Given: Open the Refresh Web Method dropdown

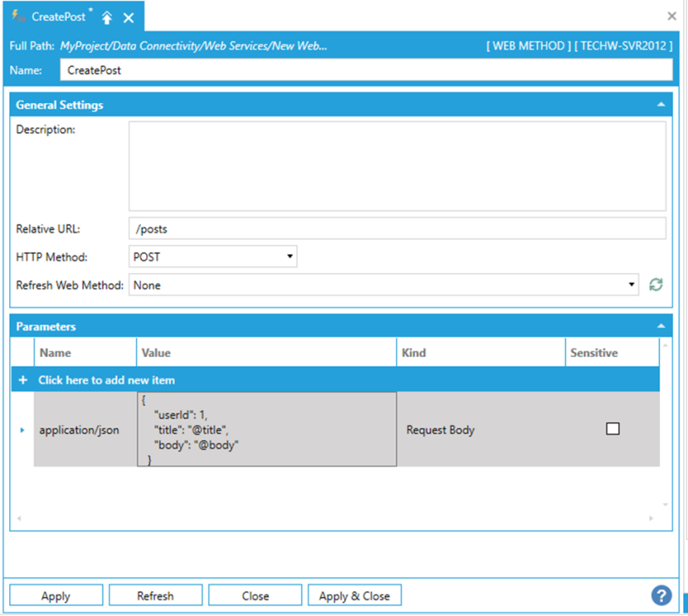Looking at the screenshot, I should (x=383, y=285).
